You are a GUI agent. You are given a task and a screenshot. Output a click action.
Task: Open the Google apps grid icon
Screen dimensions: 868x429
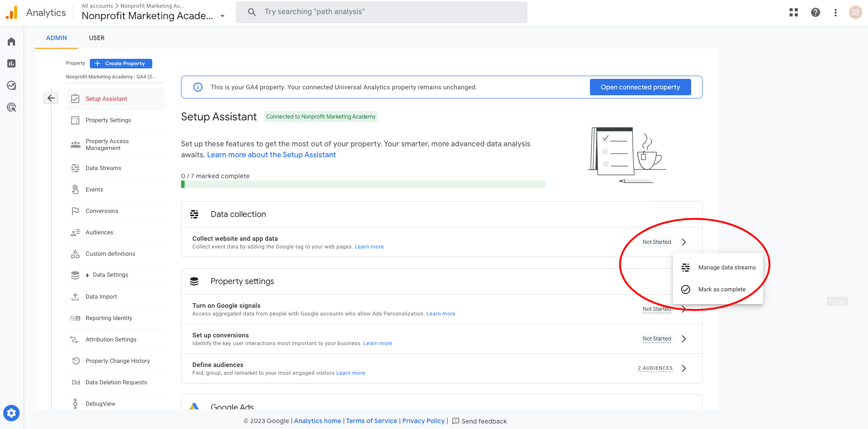click(x=794, y=13)
